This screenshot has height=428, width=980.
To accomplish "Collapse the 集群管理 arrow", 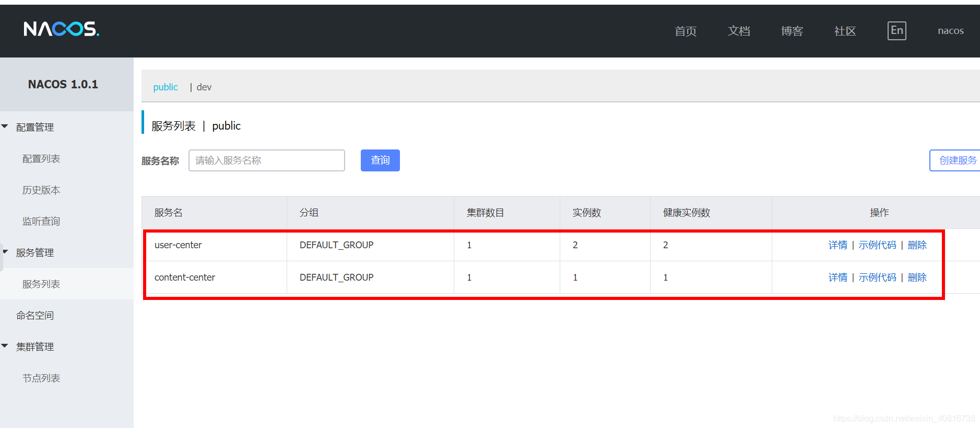I will (5, 346).
